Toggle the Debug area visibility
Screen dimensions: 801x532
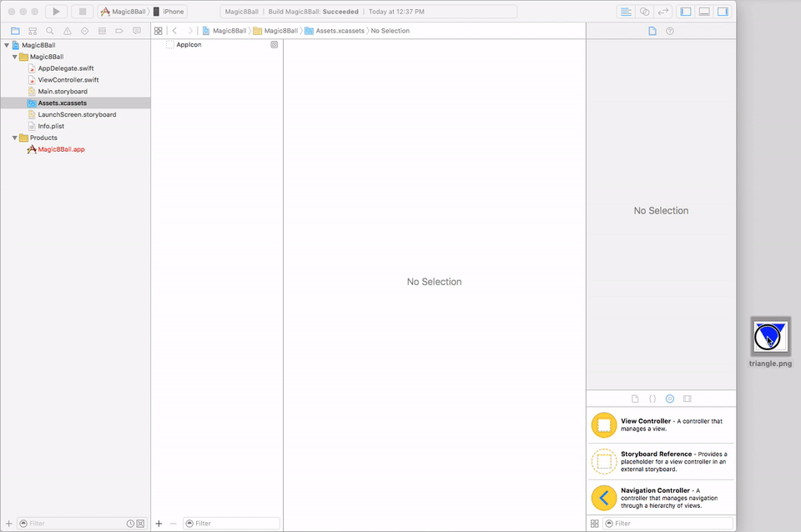(704, 11)
